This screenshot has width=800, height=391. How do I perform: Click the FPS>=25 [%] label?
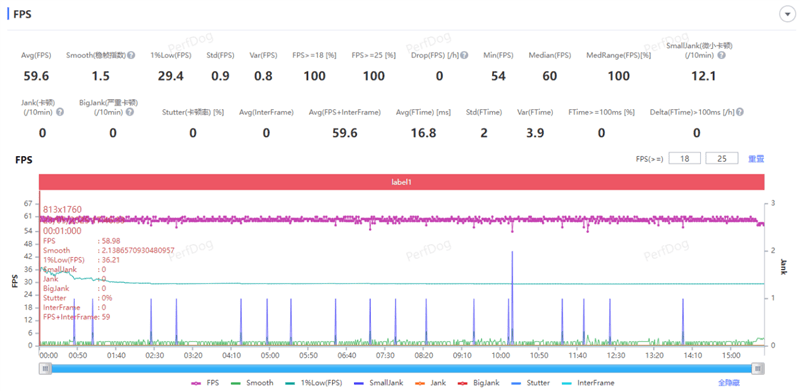pos(374,55)
